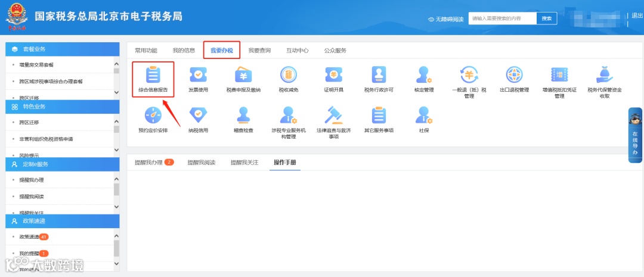Image resolution: width=644 pixels, height=277 pixels.
Task: Open 税费申报及缴纳 icon
Action: (x=243, y=75)
